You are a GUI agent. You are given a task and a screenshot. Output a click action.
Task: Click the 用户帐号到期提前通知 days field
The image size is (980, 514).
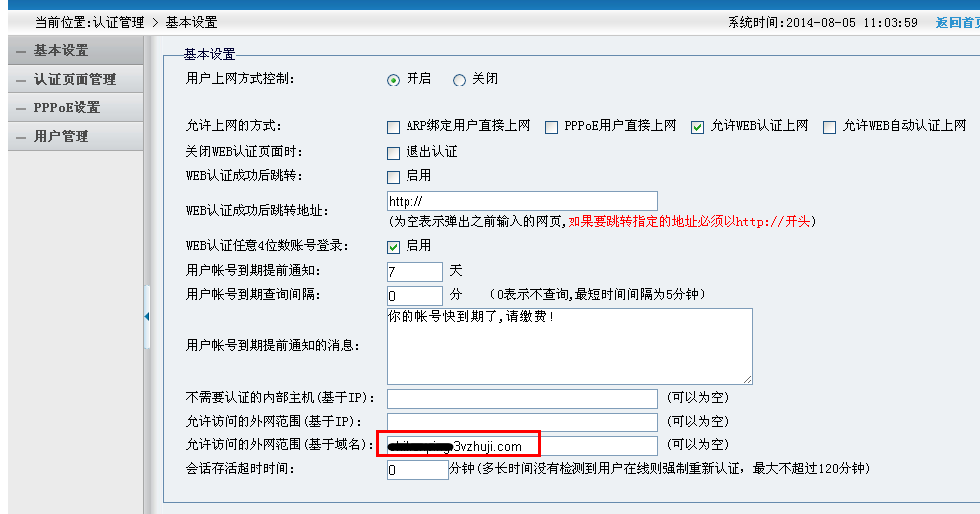[413, 271]
